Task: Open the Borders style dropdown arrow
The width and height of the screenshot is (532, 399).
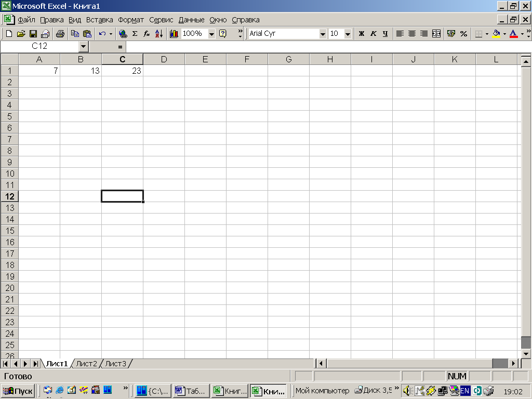Action: 487,34
